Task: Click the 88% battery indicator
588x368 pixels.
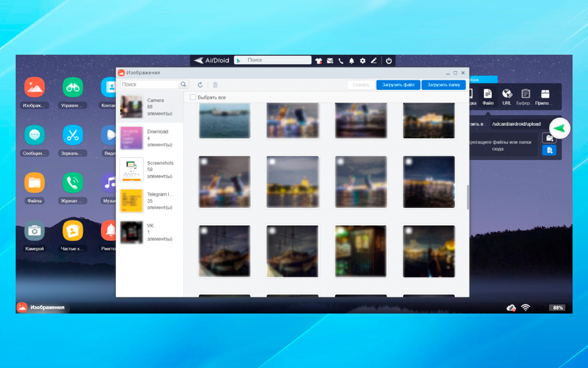Action: click(x=558, y=308)
